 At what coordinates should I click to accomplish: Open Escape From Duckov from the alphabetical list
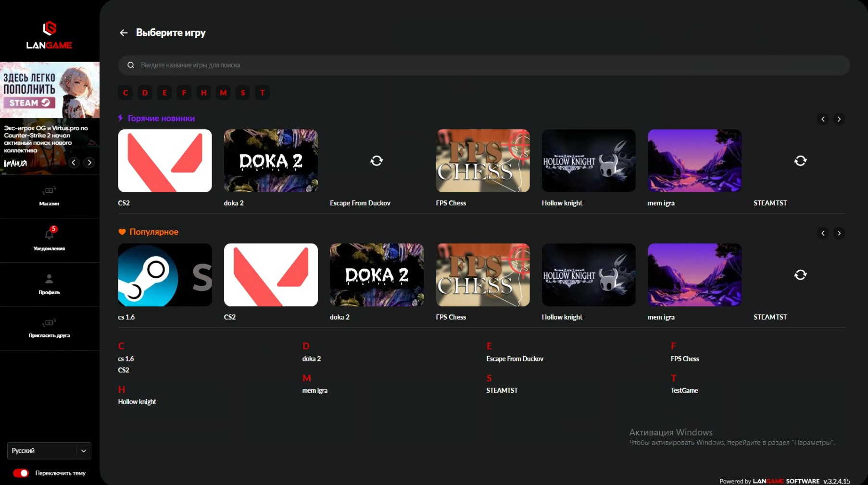[515, 359]
